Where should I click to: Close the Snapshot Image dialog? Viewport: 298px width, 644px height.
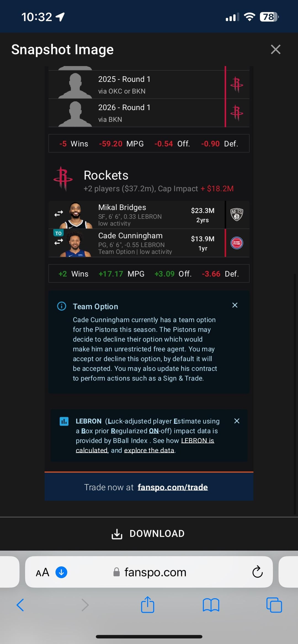[275, 50]
